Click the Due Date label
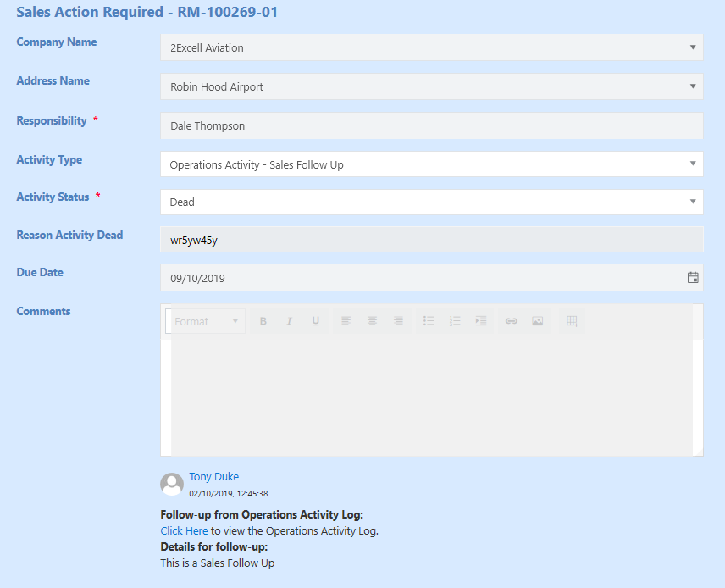The image size is (725, 588). click(40, 273)
